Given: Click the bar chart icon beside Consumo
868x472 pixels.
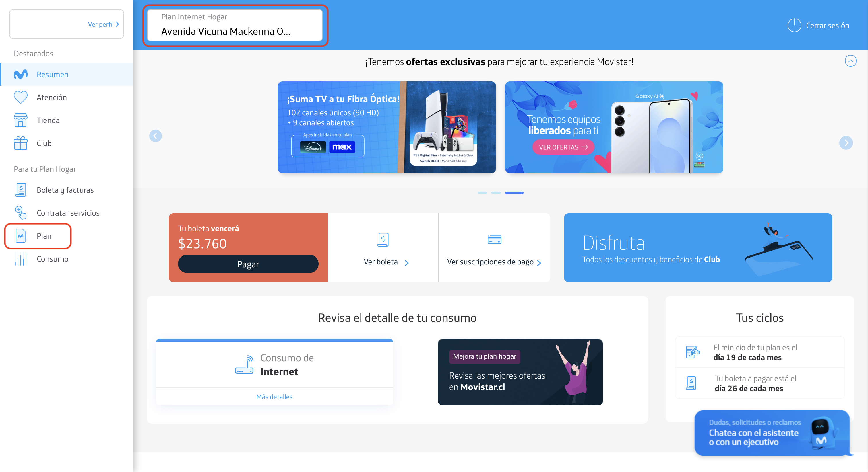Looking at the screenshot, I should pyautogui.click(x=21, y=259).
